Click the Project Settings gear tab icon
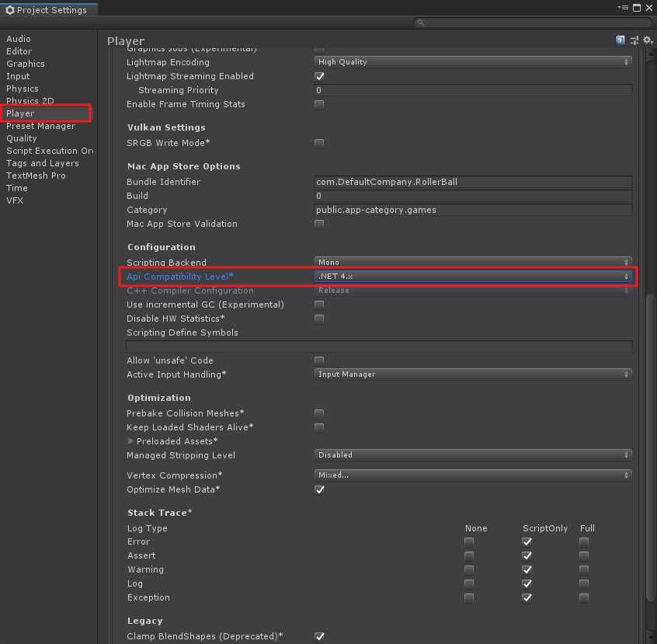The height and width of the screenshot is (644, 657). (10, 10)
